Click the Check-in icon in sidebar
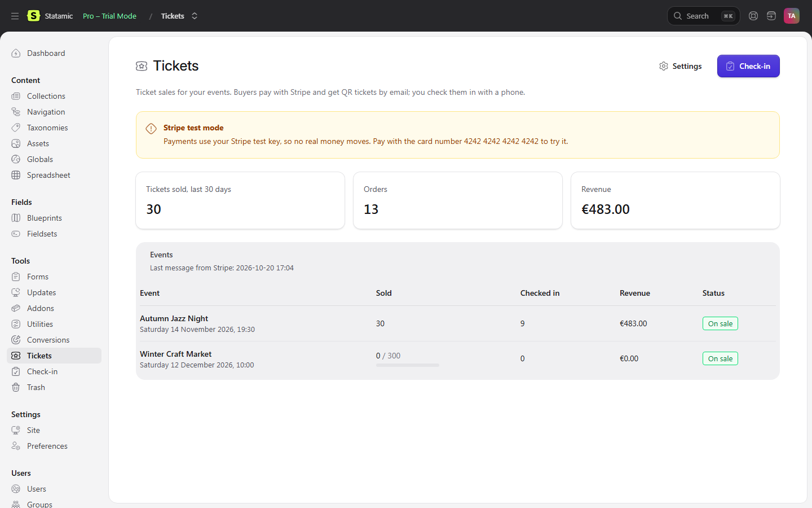This screenshot has width=812, height=508. pos(16,371)
